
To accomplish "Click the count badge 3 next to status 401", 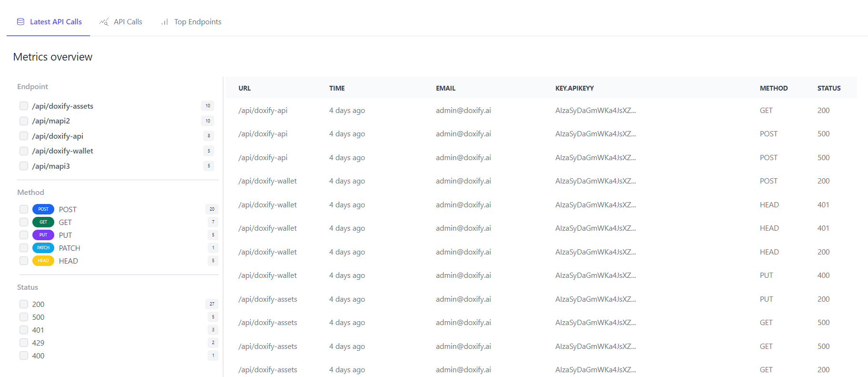I will click(x=213, y=330).
